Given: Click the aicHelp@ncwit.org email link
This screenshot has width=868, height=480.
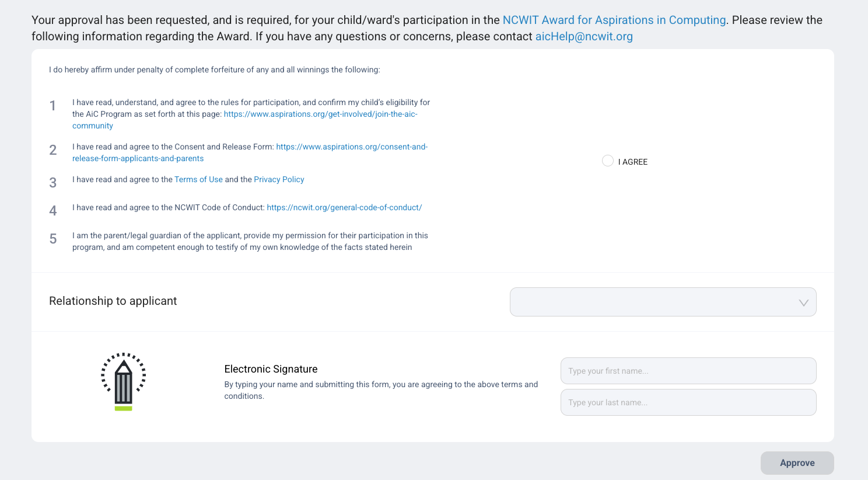Looking at the screenshot, I should 584,36.
